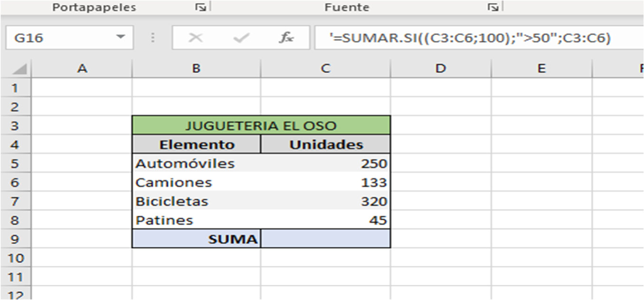Click the Insert Function fx icon
The height and width of the screenshot is (300, 644).
286,38
